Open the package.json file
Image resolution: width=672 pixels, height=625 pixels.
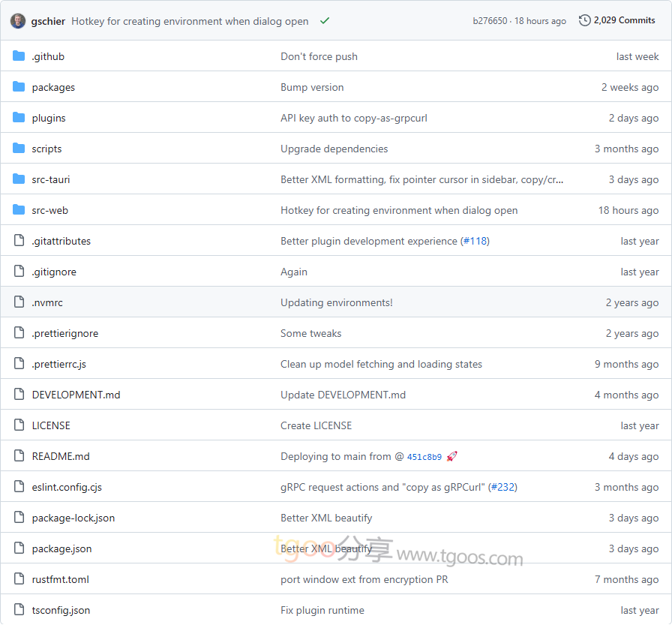[x=61, y=548]
